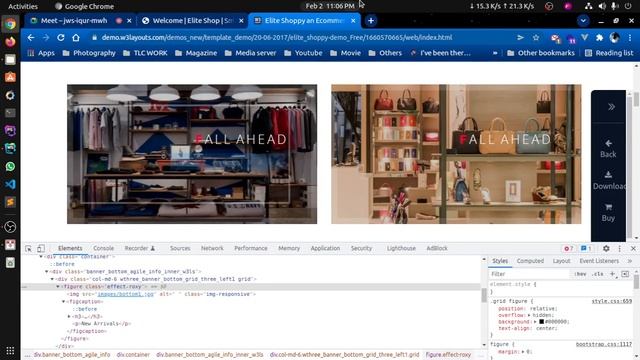640x360 pixels.
Task: Switch to the Computed styles pane
Action: coord(530,261)
